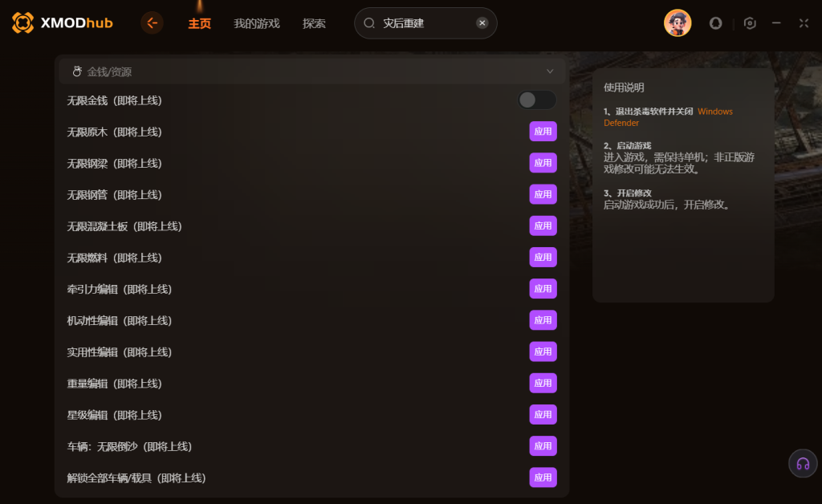Click the Windows Defender link
822x504 pixels.
click(668, 117)
